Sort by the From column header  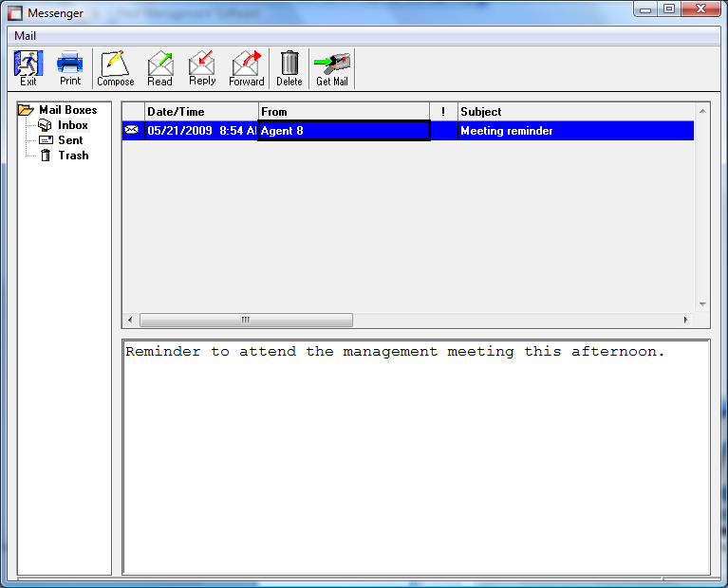344,112
